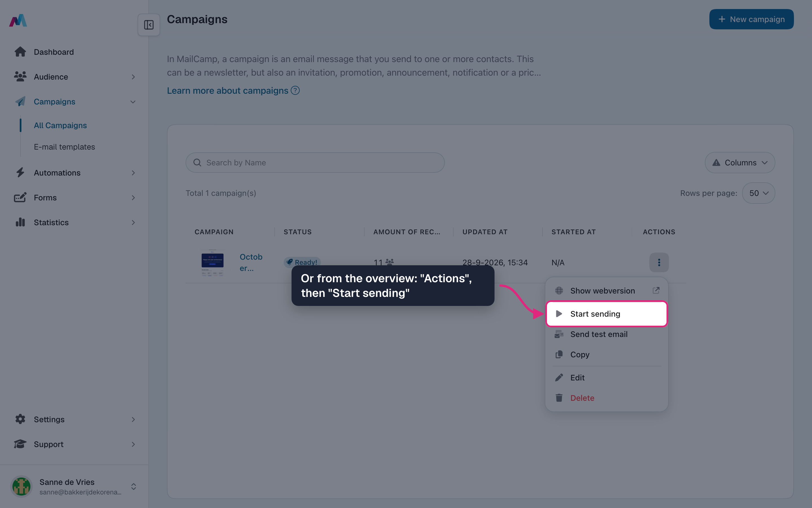Click the October campaign thumbnail preview
The height and width of the screenshot is (508, 812).
(212, 262)
